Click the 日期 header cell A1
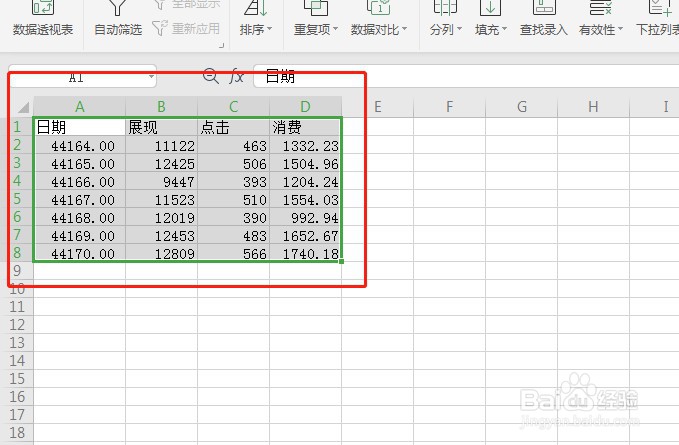Screen dimensions: 679x445 coord(79,127)
